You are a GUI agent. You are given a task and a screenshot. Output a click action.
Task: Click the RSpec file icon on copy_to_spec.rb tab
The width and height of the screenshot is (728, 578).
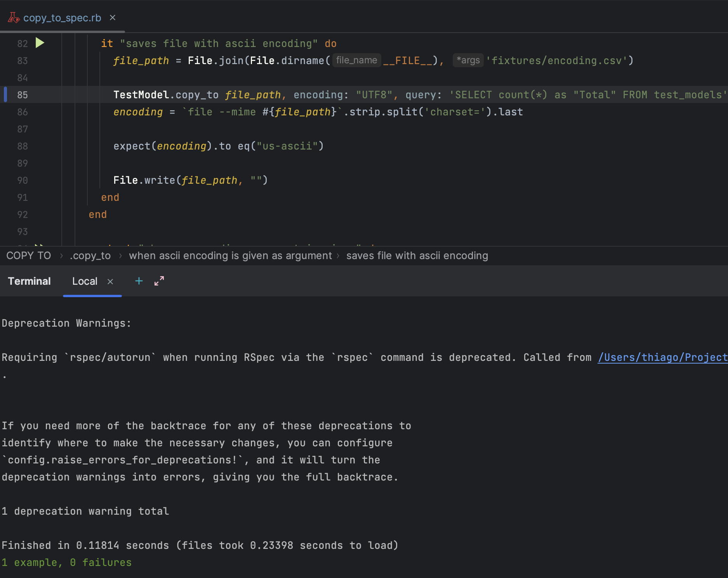pyautogui.click(x=14, y=18)
